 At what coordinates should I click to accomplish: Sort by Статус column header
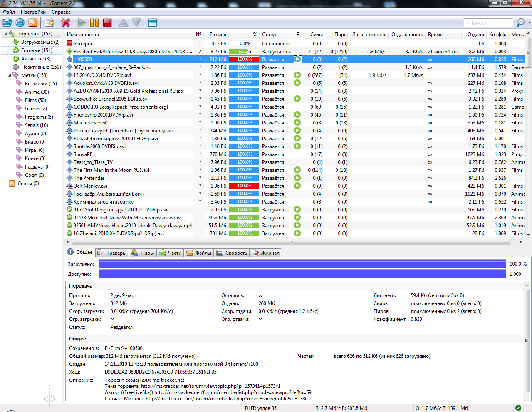(x=277, y=35)
